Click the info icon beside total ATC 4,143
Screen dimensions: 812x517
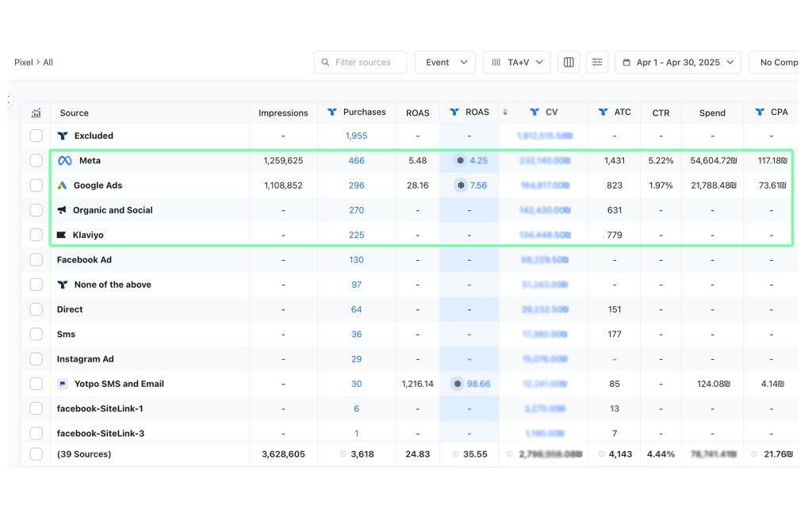click(x=601, y=454)
